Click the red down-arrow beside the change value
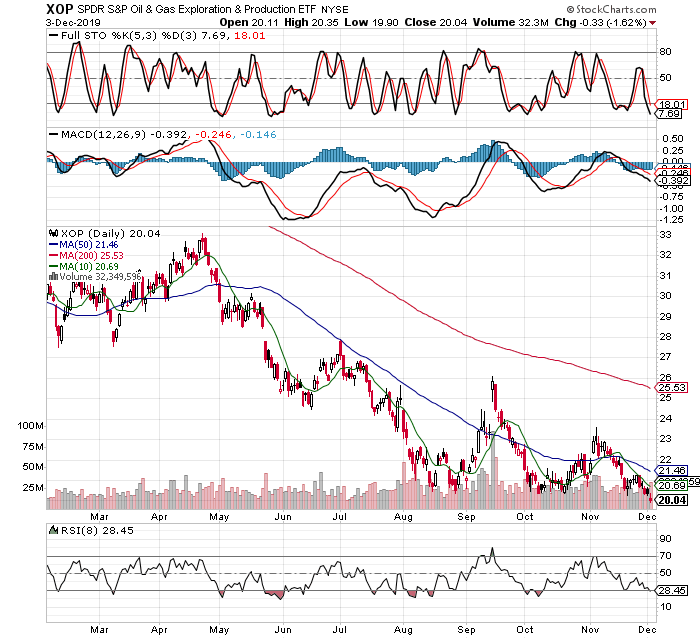 point(653,23)
